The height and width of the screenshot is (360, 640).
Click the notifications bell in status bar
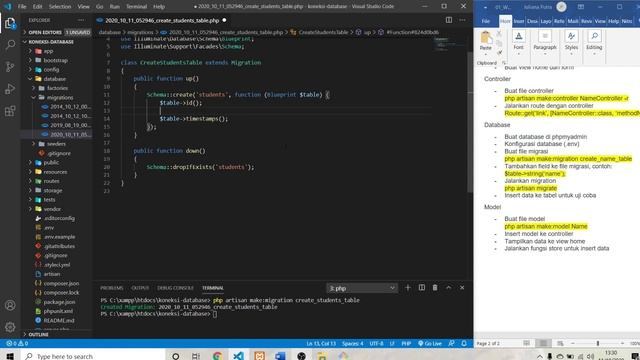[464, 344]
